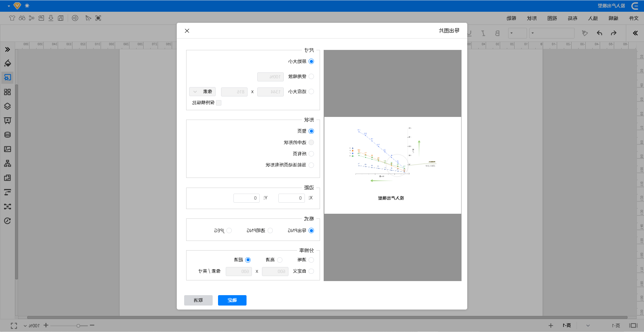644x332 pixels.
Task: Click the undo arrow icon
Action: [599, 33]
